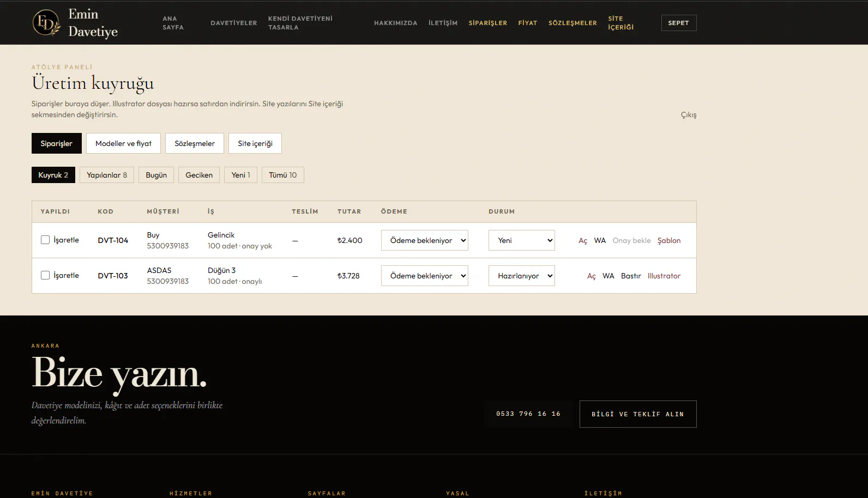868x498 pixels.
Task: Select the Sözleşmeler panel tab
Action: (x=195, y=143)
